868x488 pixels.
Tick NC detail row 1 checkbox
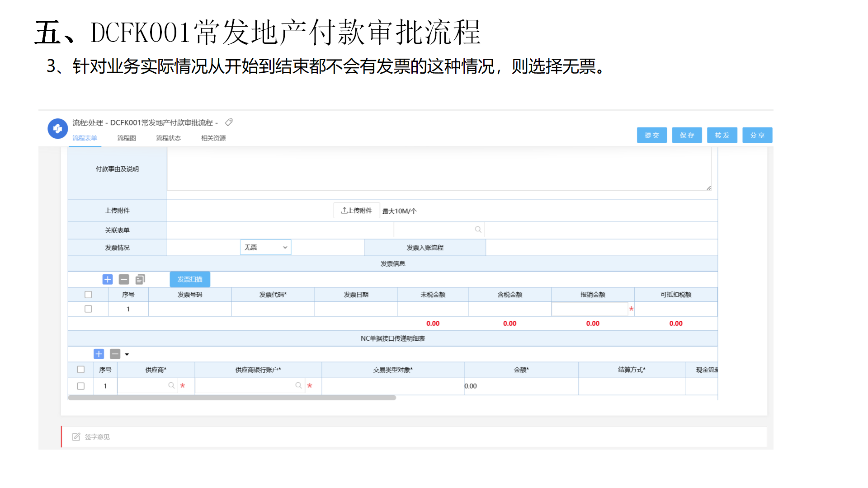click(x=81, y=386)
